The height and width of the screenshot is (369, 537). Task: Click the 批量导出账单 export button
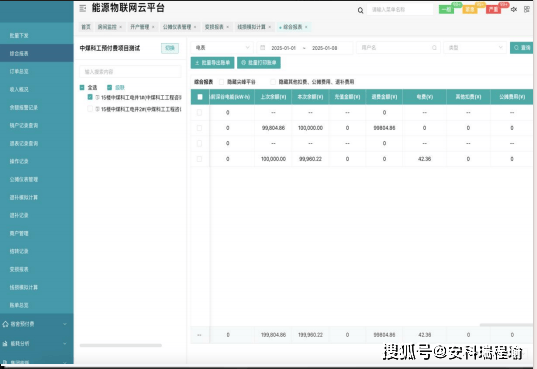212,63
